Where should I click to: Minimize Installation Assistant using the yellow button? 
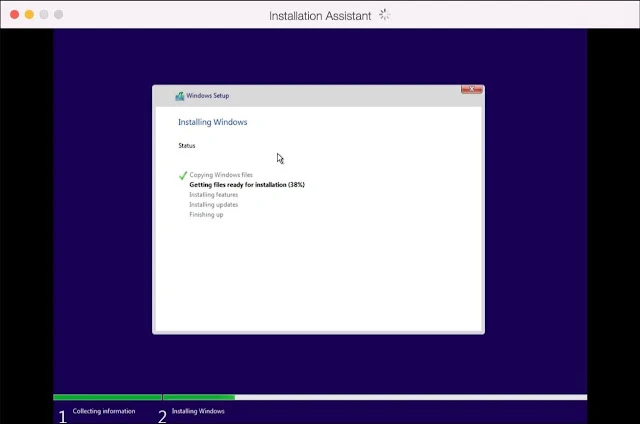pos(29,15)
